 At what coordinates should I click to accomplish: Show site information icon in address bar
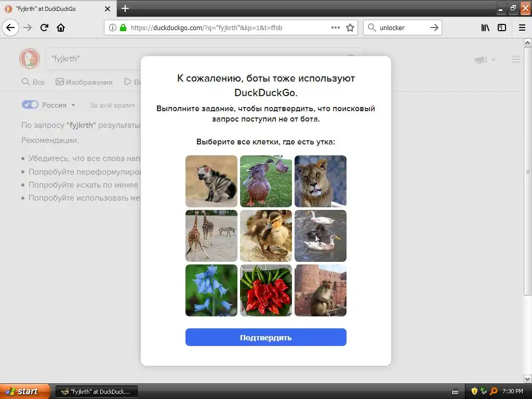click(113, 28)
